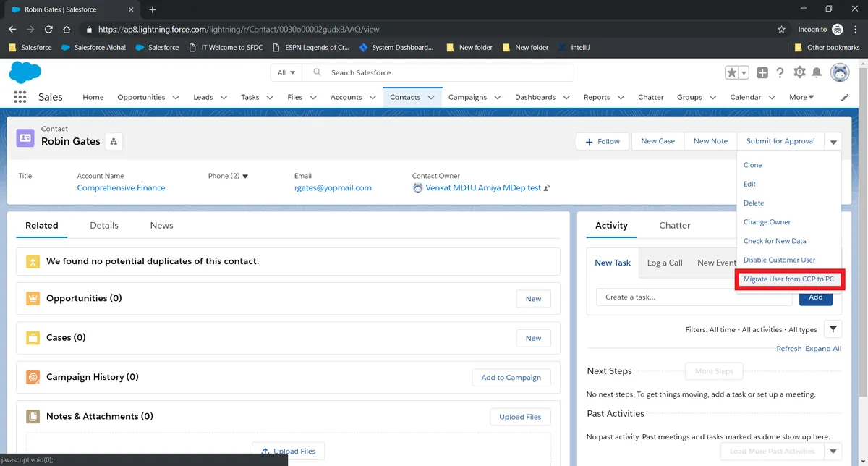Viewport: 868px width, 466px height.
Task: Collapse the record actions dropdown arrow
Action: [833, 142]
